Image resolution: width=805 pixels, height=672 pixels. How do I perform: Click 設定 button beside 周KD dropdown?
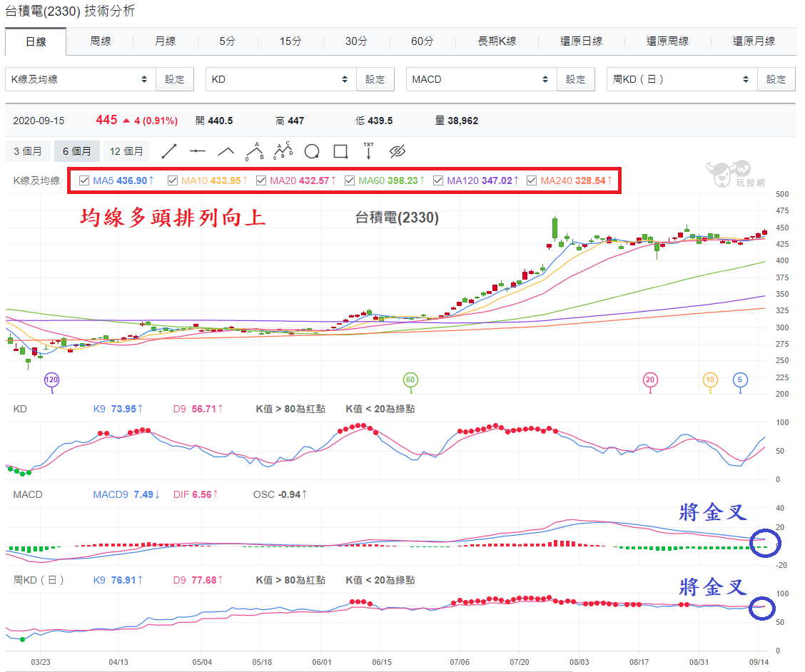tap(776, 80)
